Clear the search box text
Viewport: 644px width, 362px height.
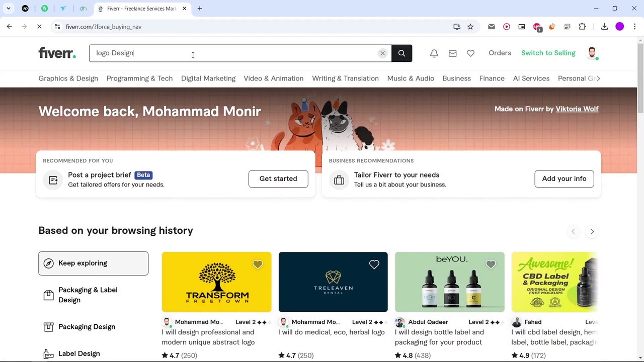382,53
